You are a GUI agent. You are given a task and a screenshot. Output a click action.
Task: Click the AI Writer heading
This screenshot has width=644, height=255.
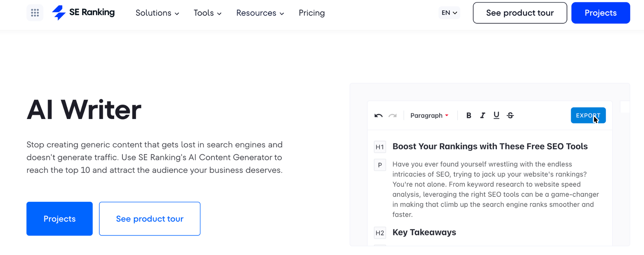(x=84, y=110)
